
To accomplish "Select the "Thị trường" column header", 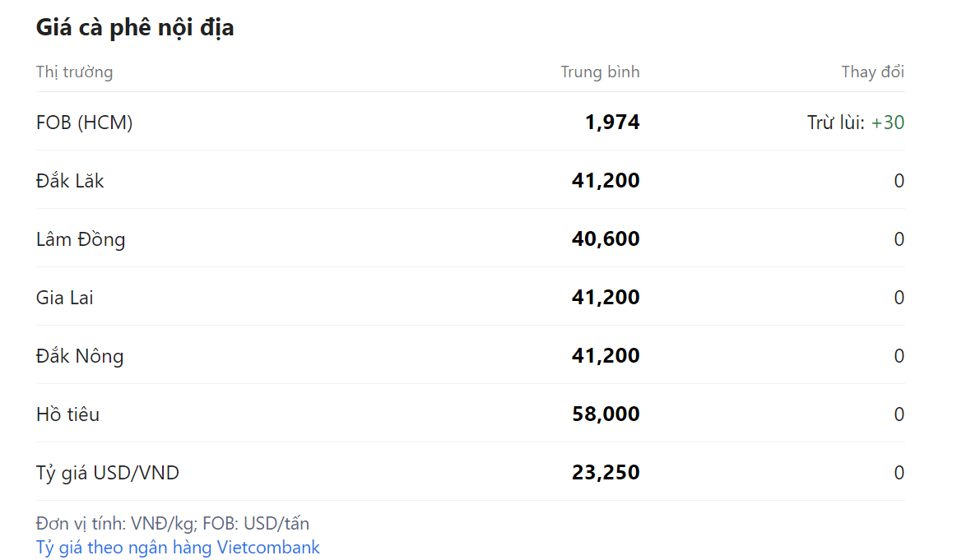I will tap(74, 72).
